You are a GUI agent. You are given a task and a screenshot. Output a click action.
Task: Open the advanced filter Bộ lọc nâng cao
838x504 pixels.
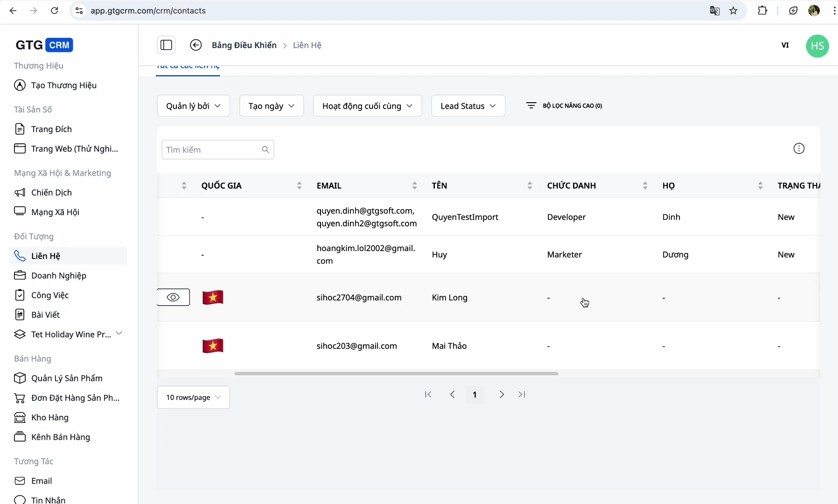tap(564, 106)
